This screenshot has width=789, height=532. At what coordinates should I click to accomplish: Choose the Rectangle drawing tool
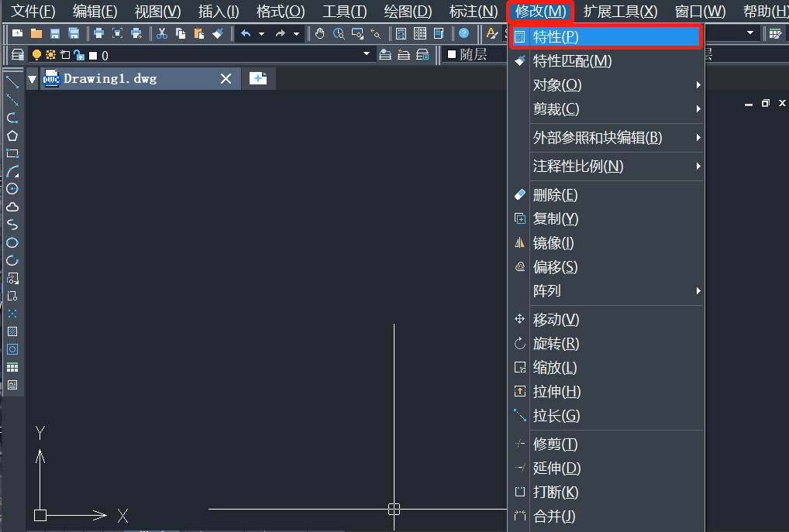12,153
